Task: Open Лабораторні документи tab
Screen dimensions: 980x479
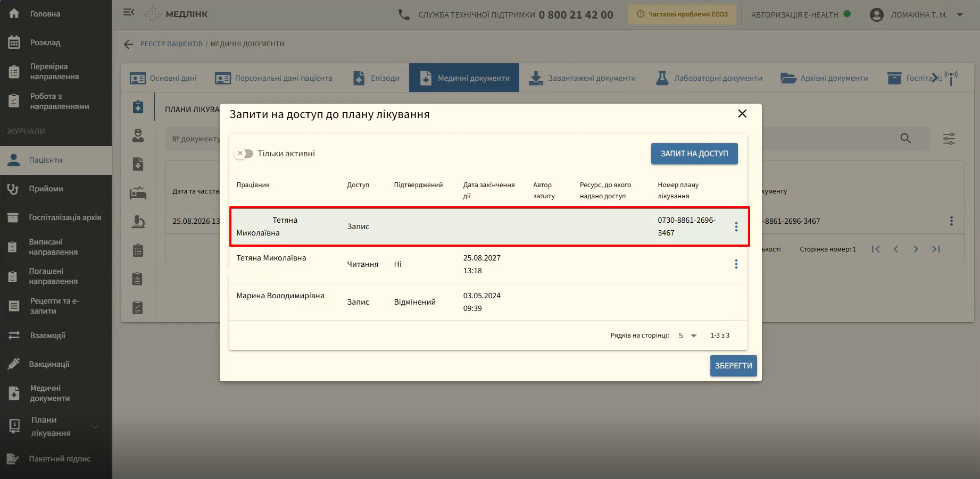Action: coord(709,78)
